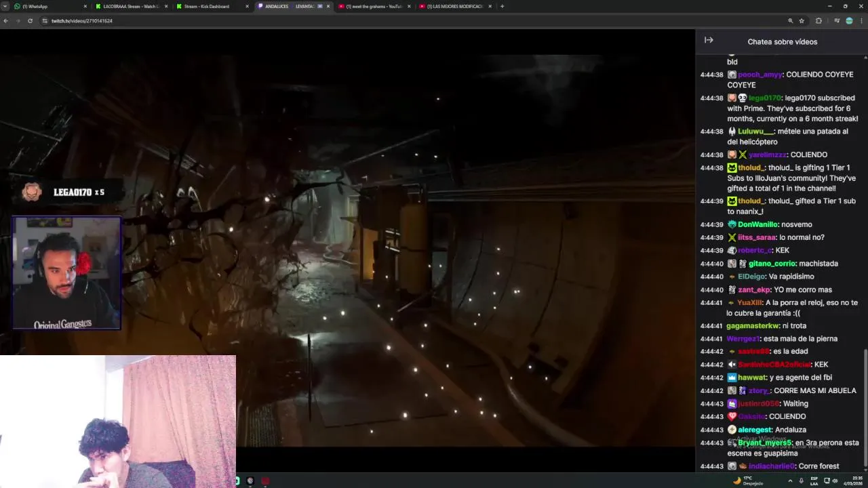Open tab search dropdown at far left
Viewport: 868px width, 488px height.
click(5, 6)
